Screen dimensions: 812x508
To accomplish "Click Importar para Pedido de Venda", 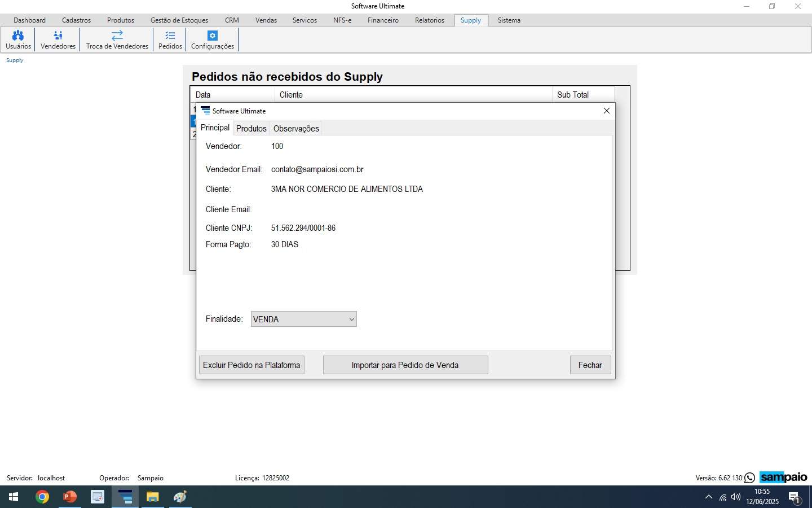I will click(x=405, y=365).
